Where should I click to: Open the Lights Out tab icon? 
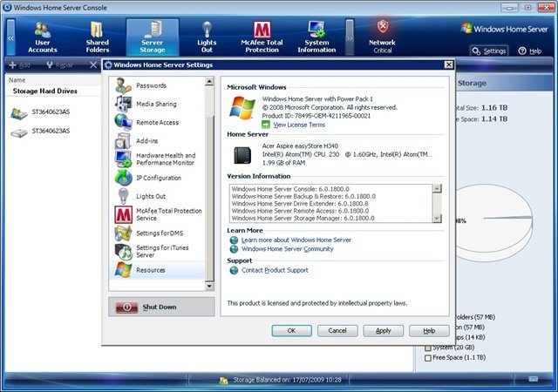coord(207,30)
